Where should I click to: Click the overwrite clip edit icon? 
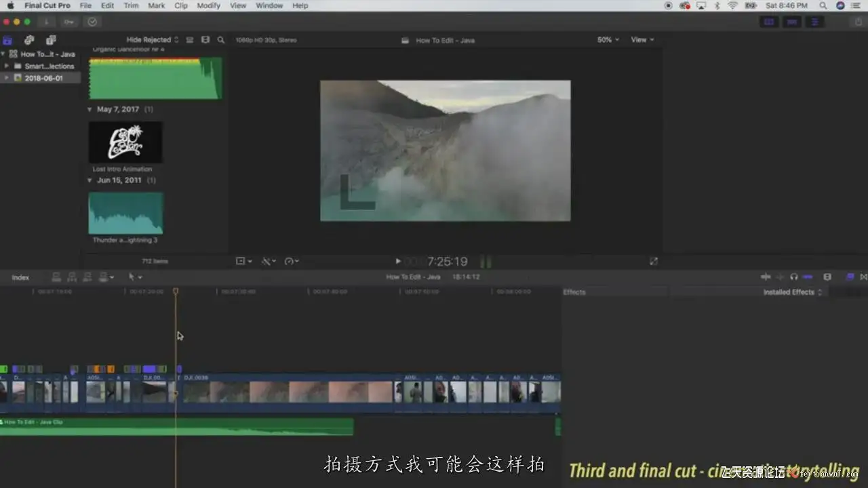104,277
